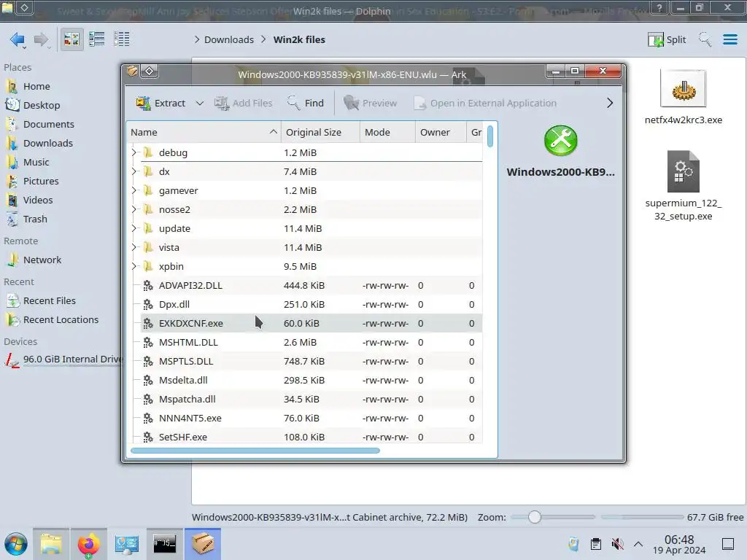Open the Extract dropdown arrow
Viewport: 747px width, 560px height.
(x=200, y=103)
